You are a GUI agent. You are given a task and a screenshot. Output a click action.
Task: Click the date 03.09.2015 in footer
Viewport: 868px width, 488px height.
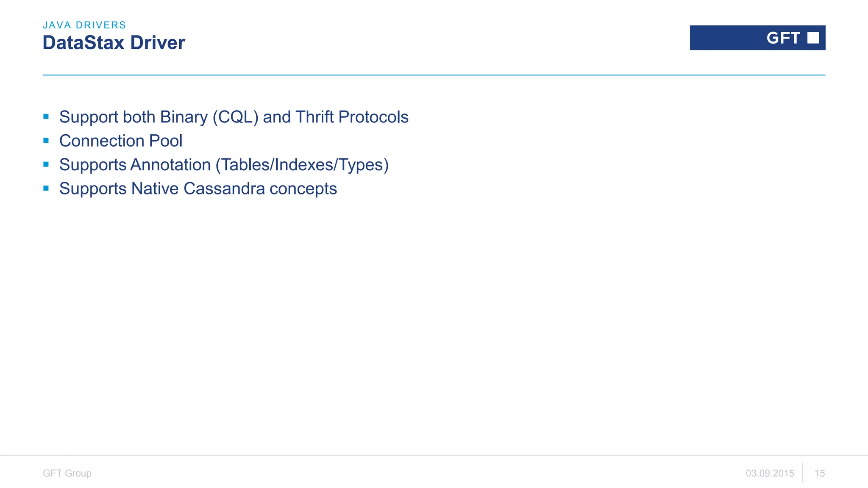770,473
